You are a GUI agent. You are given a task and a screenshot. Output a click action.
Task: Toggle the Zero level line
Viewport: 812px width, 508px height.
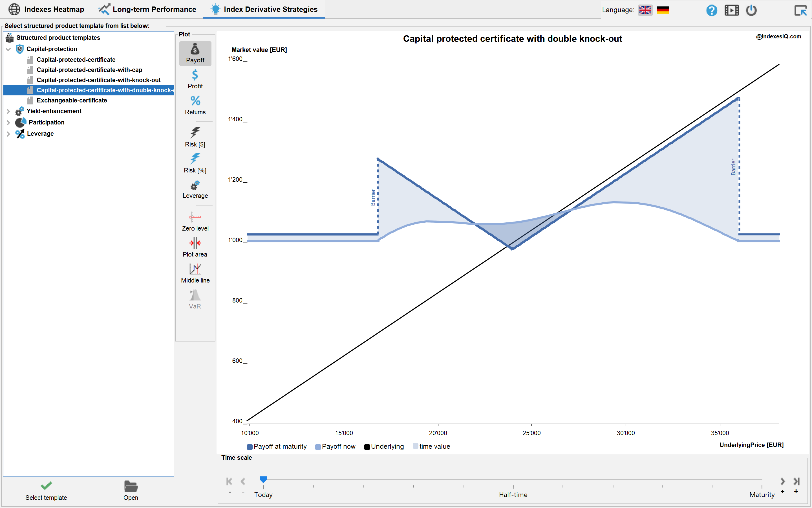point(195,222)
